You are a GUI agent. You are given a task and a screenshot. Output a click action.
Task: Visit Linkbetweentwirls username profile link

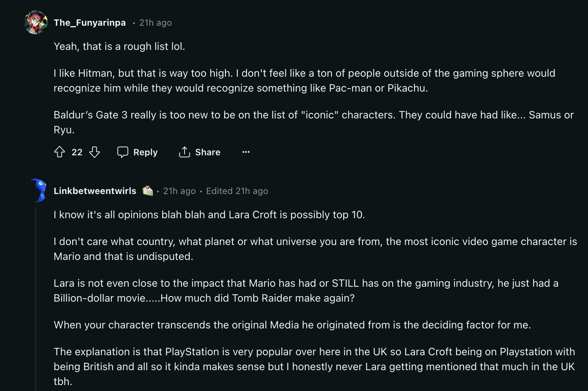coord(95,191)
